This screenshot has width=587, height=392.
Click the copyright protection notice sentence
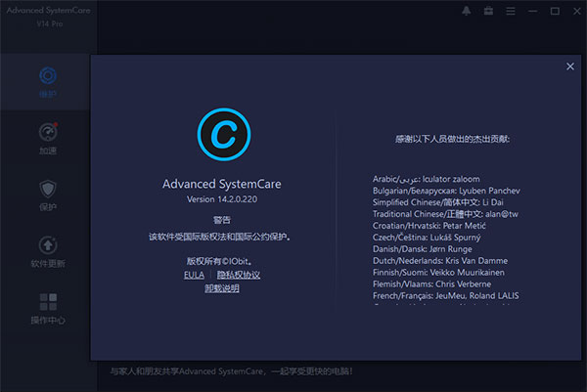220,237
